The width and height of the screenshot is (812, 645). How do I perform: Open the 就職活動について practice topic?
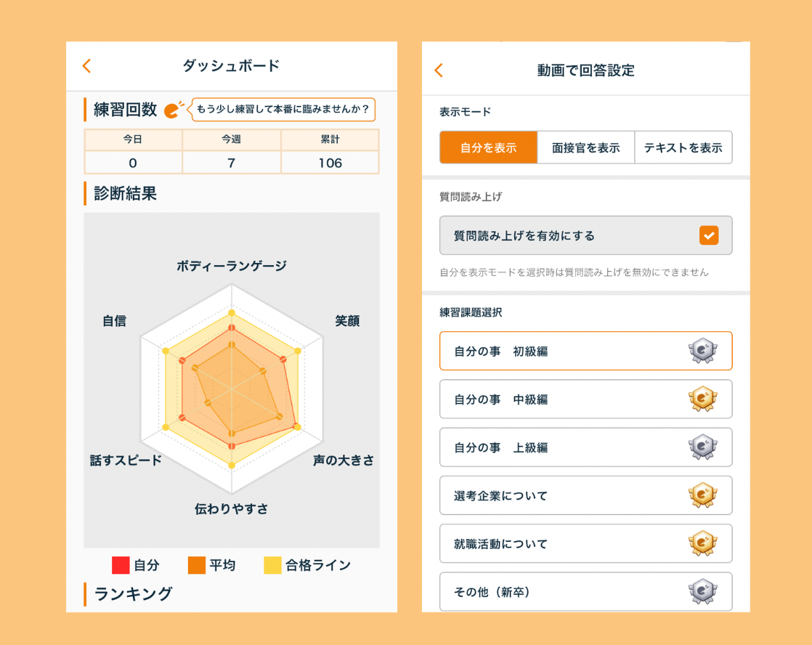click(x=559, y=543)
